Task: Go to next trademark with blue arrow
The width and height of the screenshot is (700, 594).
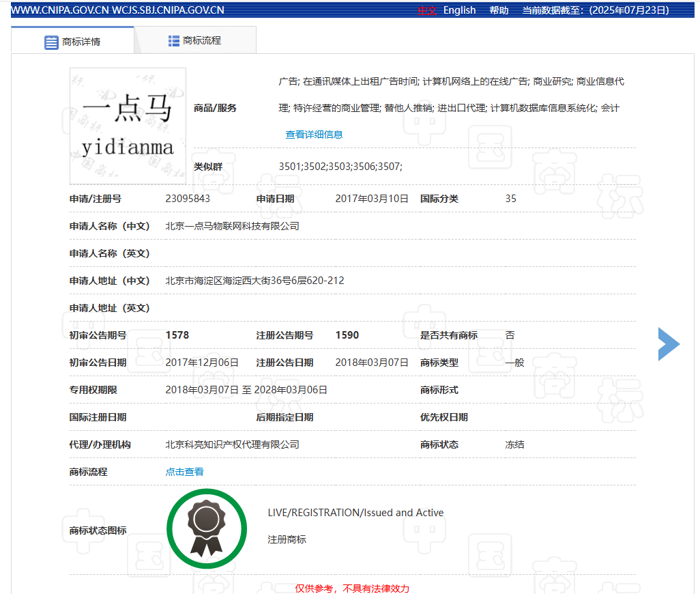Action: [x=668, y=343]
